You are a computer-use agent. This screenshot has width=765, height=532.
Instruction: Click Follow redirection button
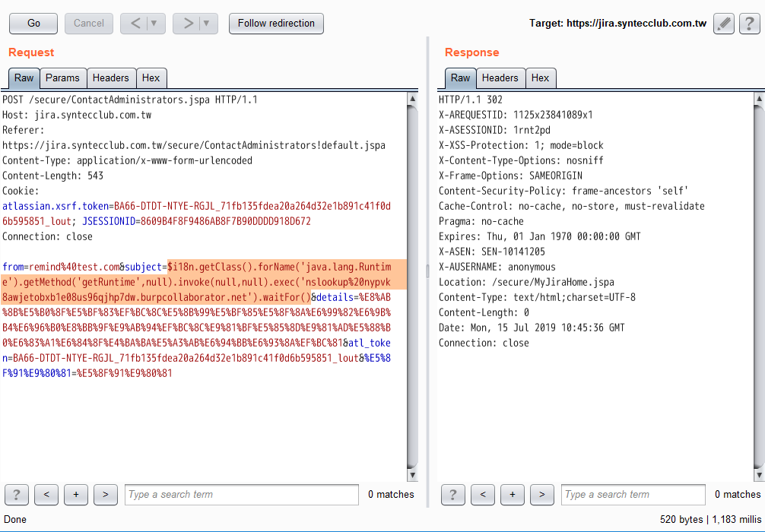276,24
